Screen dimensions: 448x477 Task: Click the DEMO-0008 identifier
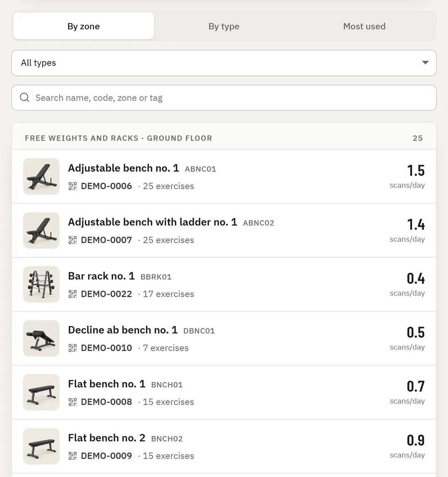[106, 402]
